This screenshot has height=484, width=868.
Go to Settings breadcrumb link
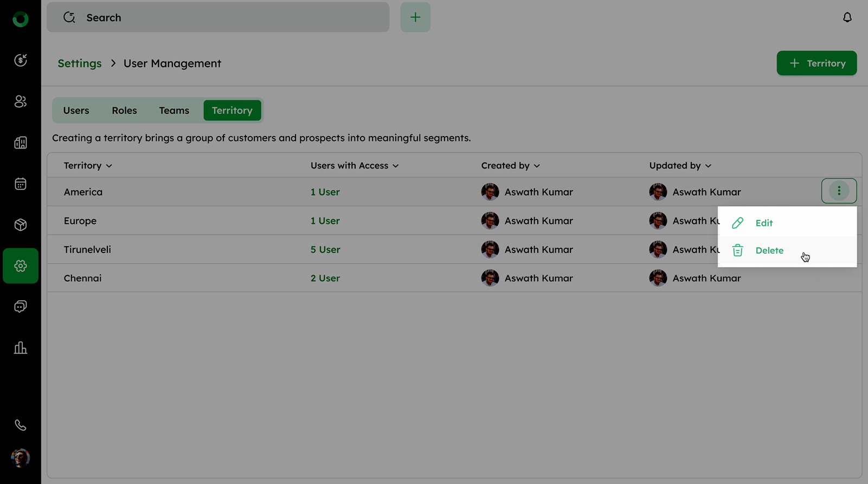80,63
